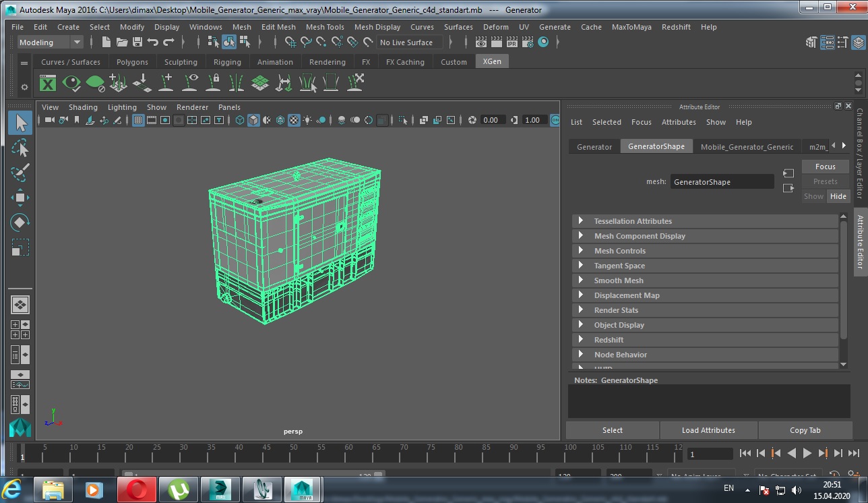Expand Smooth Mesh section

click(706, 280)
